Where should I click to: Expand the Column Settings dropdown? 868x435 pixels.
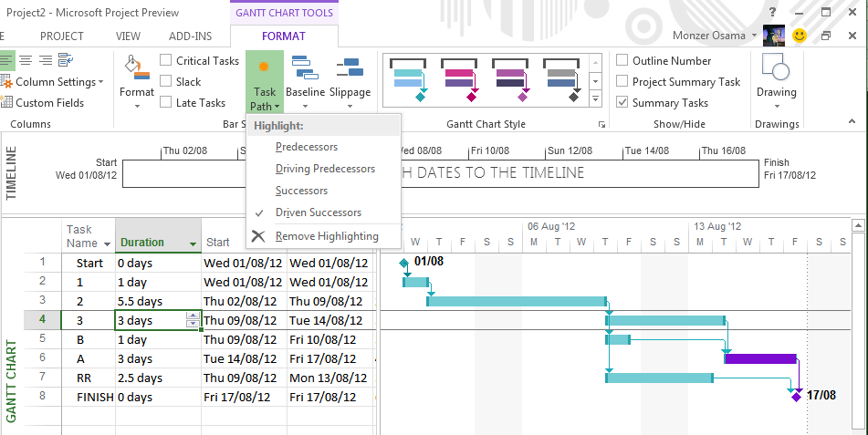[x=100, y=82]
